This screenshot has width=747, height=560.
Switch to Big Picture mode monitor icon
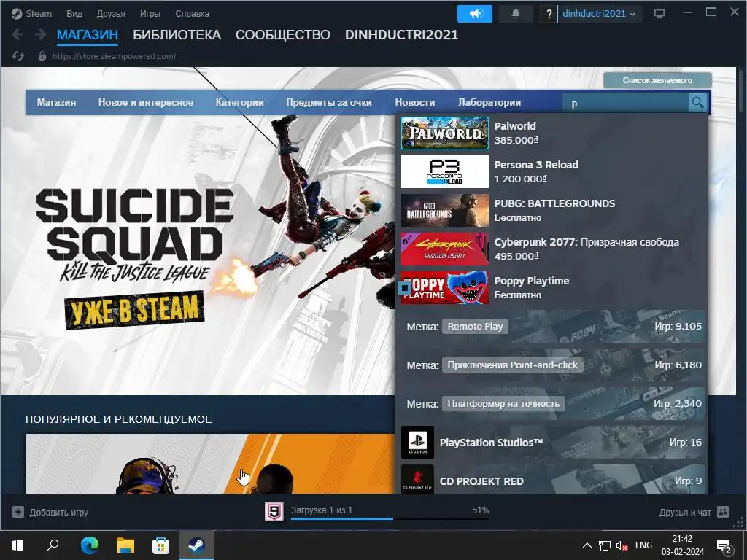pyautogui.click(x=659, y=14)
